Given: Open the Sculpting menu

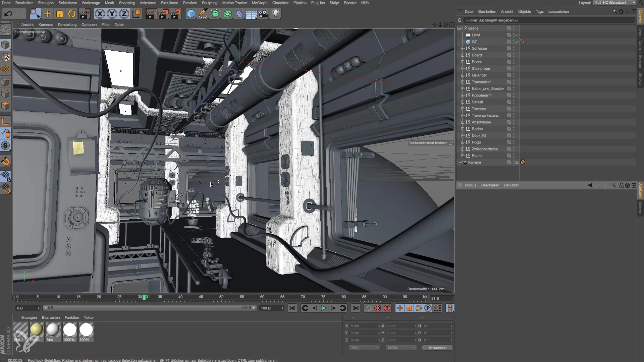Looking at the screenshot, I should 209,3.
